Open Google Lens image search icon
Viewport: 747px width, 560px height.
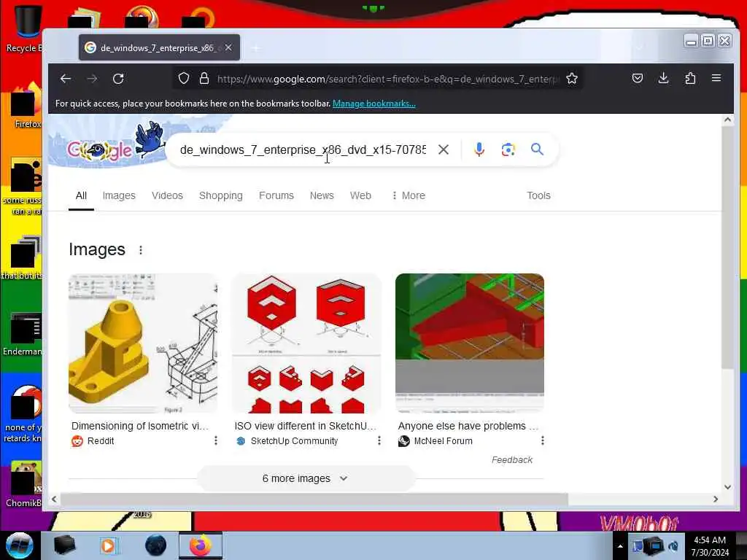point(508,149)
